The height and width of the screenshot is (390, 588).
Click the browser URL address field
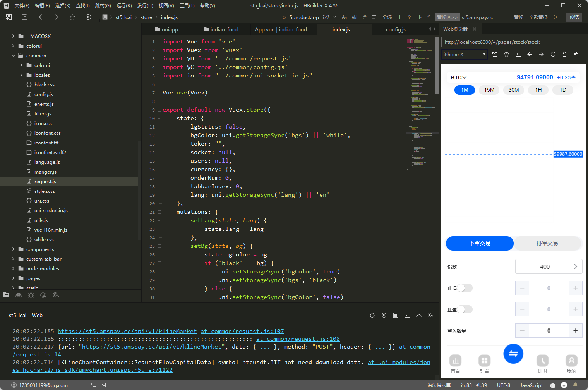click(x=513, y=42)
